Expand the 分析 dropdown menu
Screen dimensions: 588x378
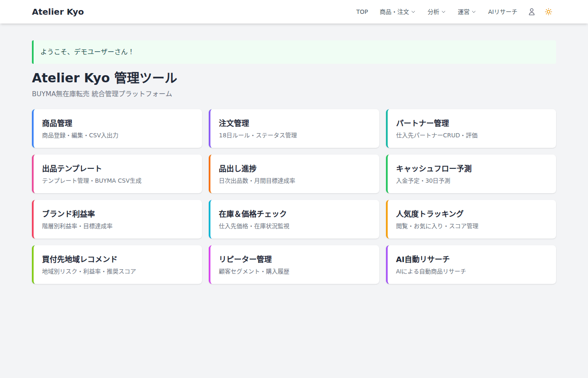[436, 12]
